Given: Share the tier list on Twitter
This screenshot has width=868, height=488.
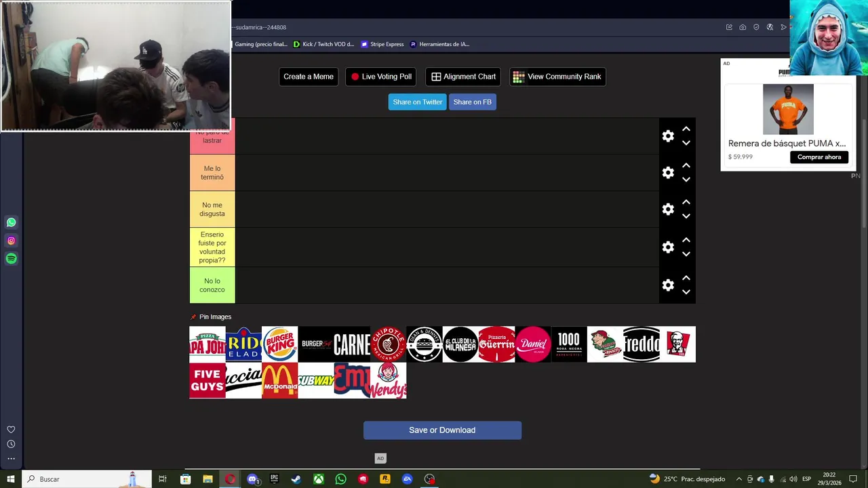Looking at the screenshot, I should pos(417,102).
